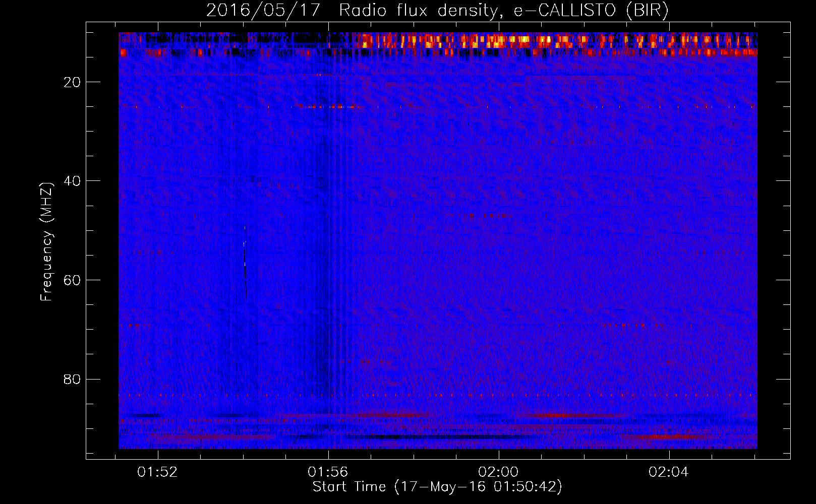Select the 'e-CALLISTO (BIR)' title text
The image size is (816, 504).
pos(591,11)
